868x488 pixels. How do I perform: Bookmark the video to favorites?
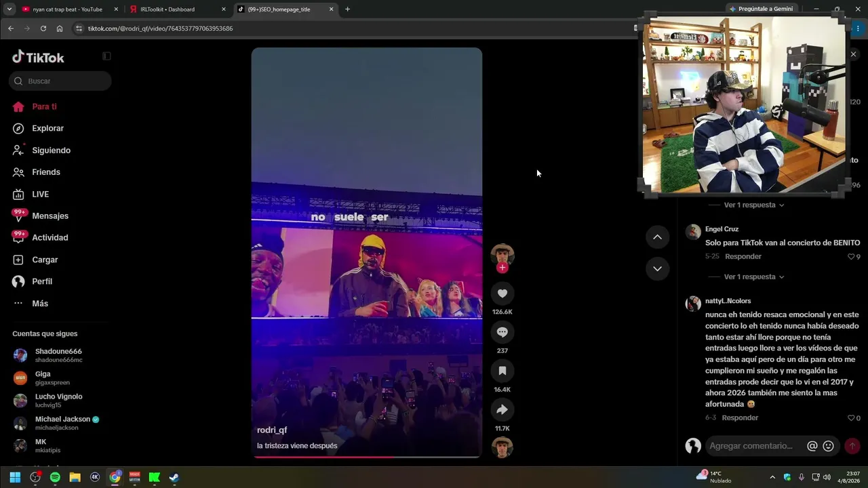coord(502,371)
